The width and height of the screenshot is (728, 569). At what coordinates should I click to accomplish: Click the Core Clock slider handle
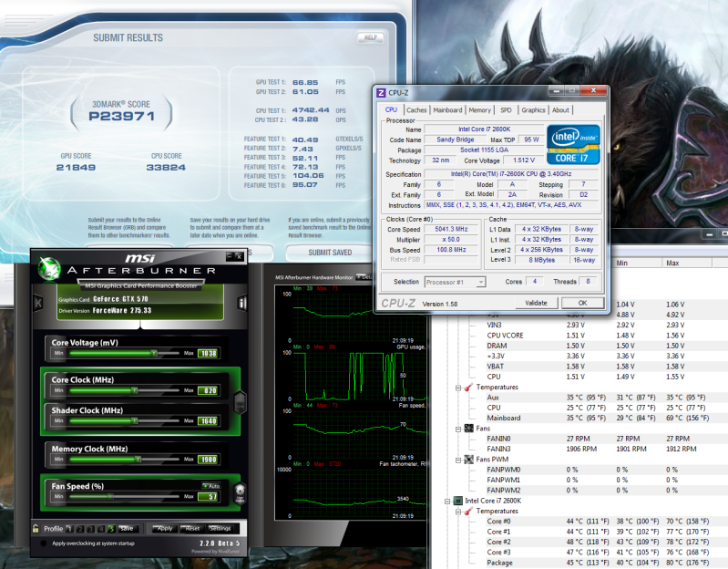134,390
